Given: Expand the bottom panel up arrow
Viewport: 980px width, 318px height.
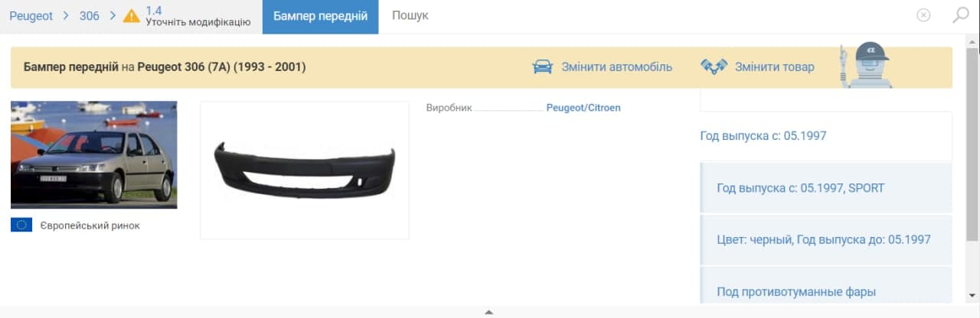Looking at the screenshot, I should pos(488,312).
